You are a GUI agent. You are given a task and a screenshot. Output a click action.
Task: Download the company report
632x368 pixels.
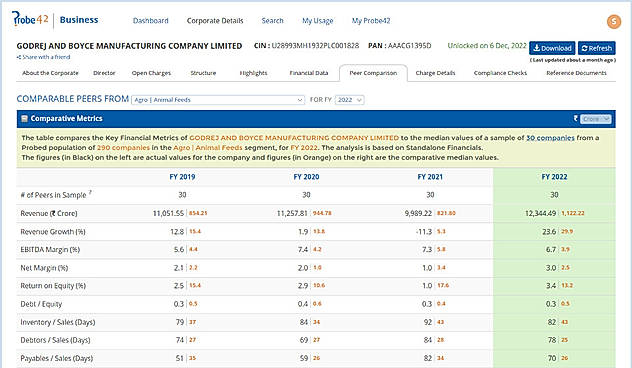click(x=552, y=48)
